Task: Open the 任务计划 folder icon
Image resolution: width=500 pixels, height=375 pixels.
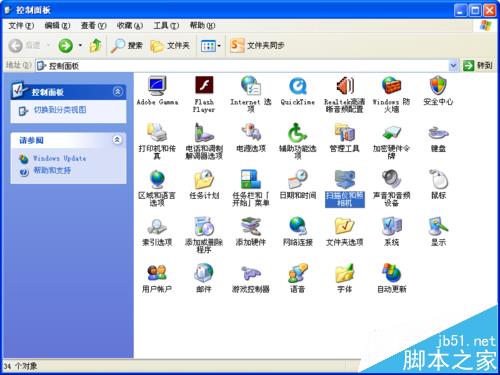Action: [204, 179]
